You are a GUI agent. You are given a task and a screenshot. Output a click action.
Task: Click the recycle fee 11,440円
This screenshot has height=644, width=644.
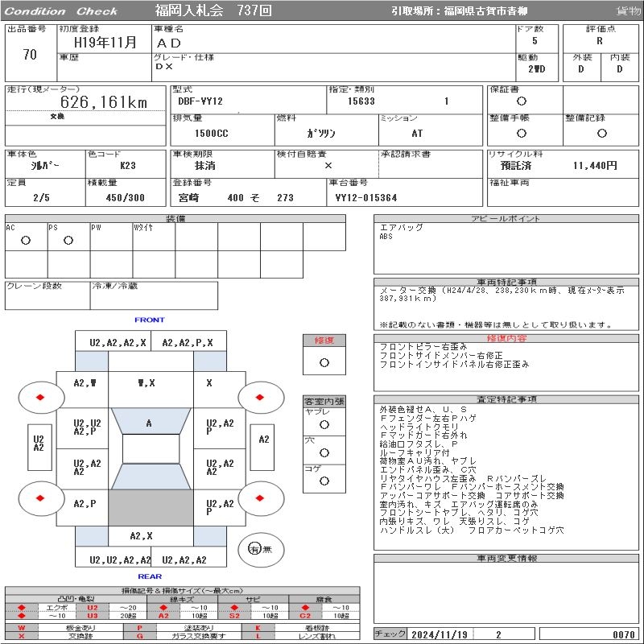click(595, 166)
